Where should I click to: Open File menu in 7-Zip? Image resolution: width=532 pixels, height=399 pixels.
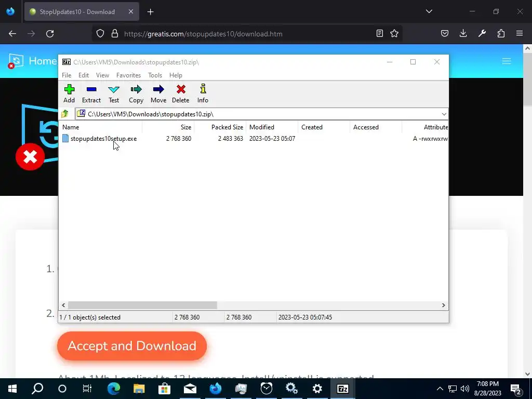coord(66,75)
